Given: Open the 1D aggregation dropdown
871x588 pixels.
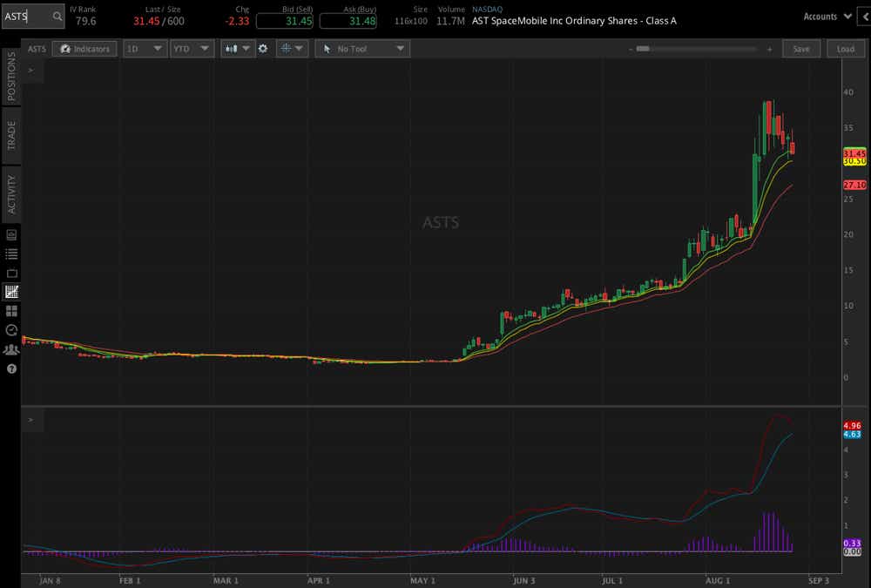Looking at the screenshot, I should pos(145,49).
